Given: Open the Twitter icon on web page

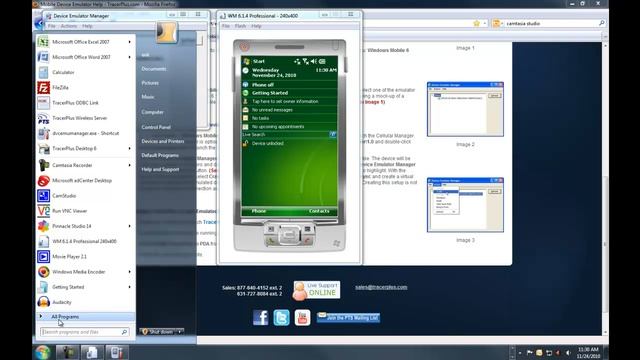Looking at the screenshot, I should click(x=281, y=317).
